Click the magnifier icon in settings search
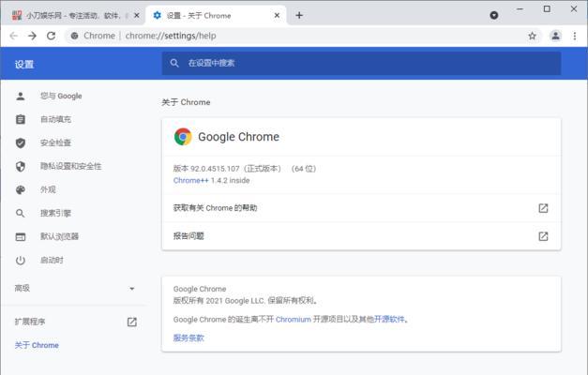Viewport: 588px width, 375px height. [174, 63]
